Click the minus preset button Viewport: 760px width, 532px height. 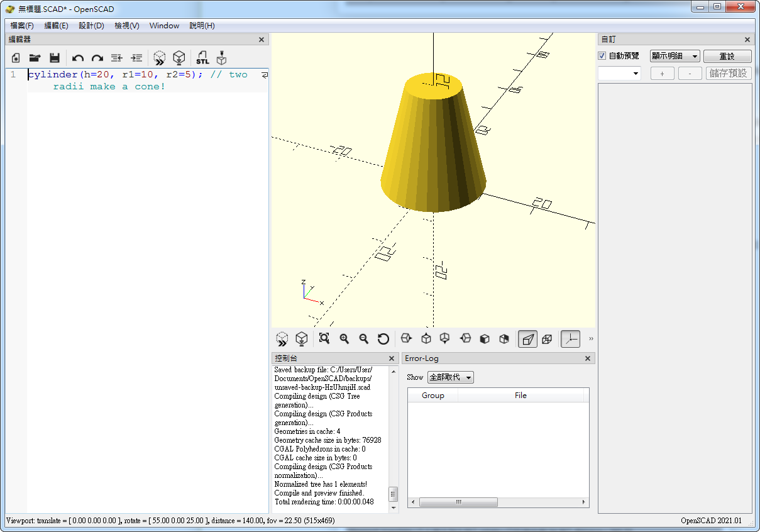coord(690,74)
